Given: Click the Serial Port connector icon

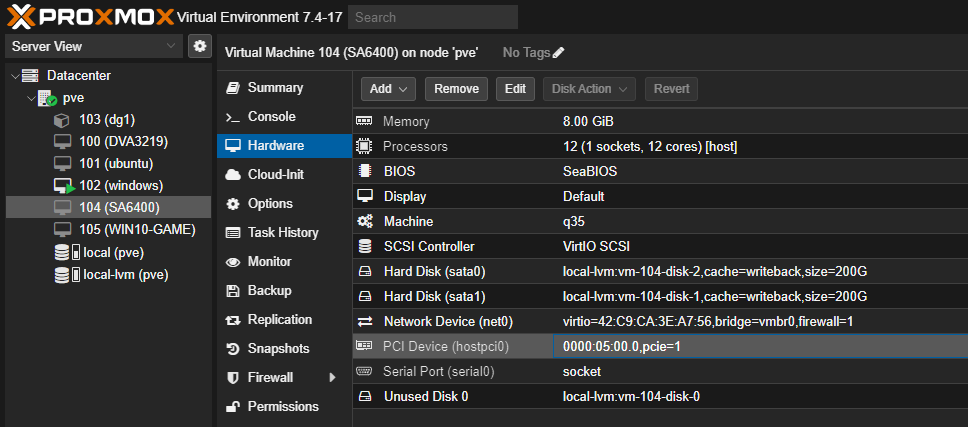Looking at the screenshot, I should point(364,371).
